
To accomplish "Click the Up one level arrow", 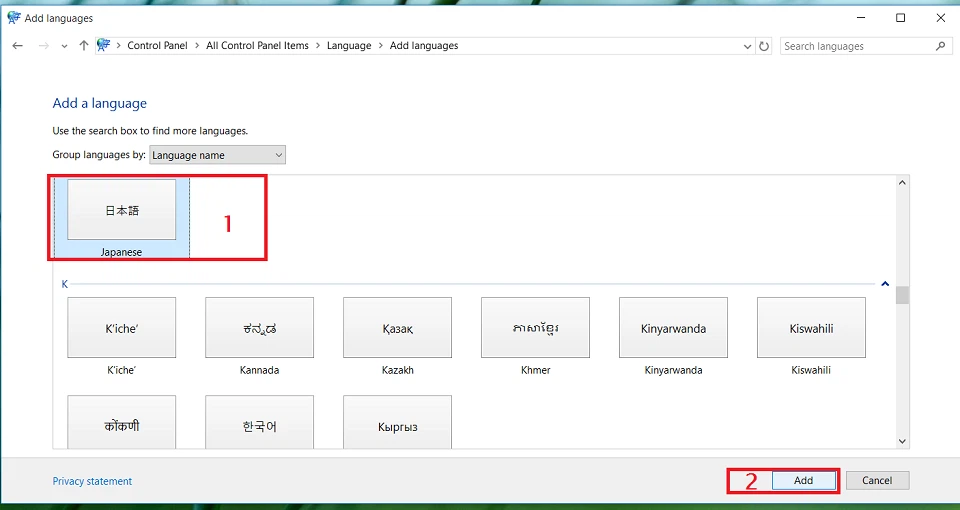I will pyautogui.click(x=84, y=46).
